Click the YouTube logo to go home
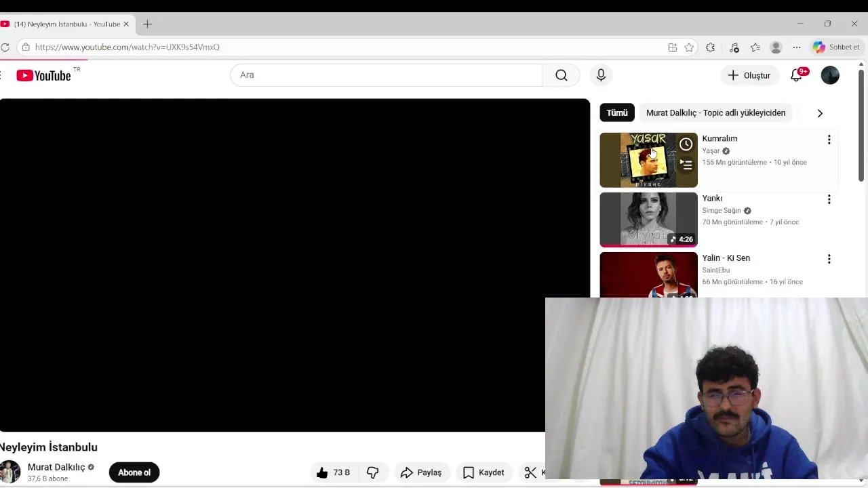This screenshot has height=488, width=868. [44, 75]
